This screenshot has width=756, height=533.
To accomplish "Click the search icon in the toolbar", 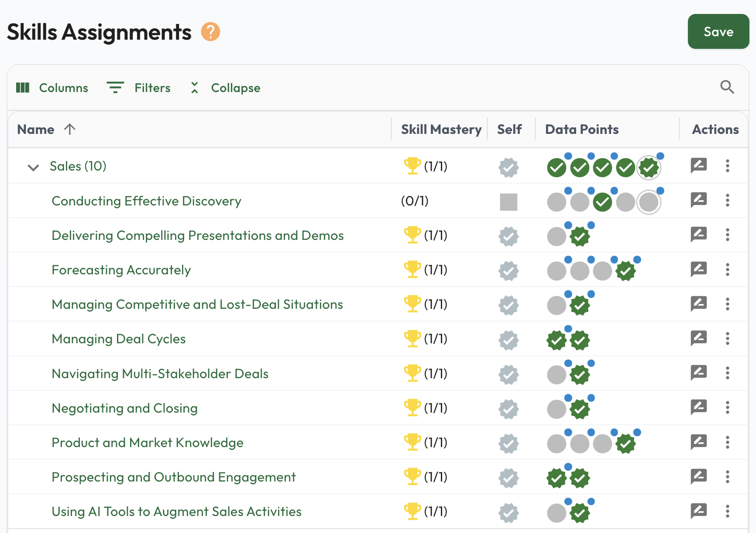I will (727, 87).
